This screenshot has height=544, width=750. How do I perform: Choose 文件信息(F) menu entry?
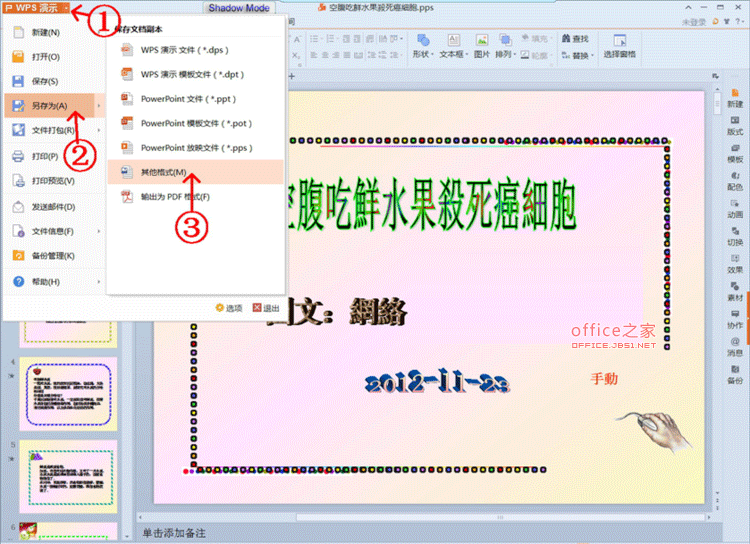coord(54,232)
